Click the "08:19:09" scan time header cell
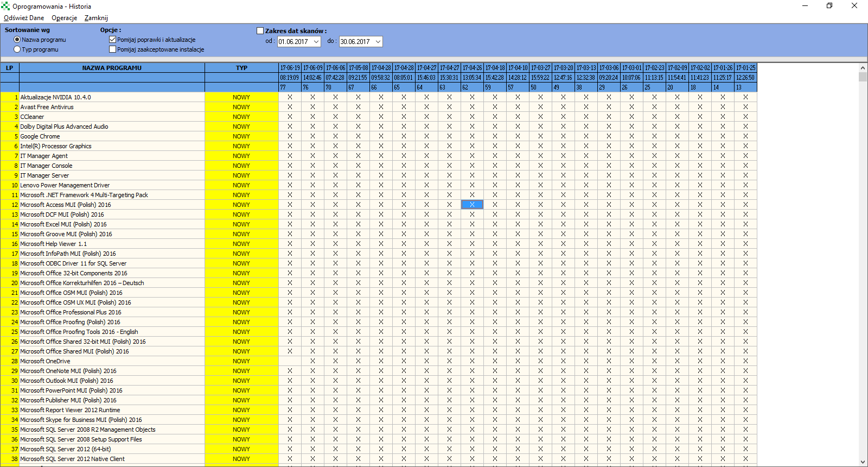This screenshot has width=868, height=467. click(x=290, y=78)
